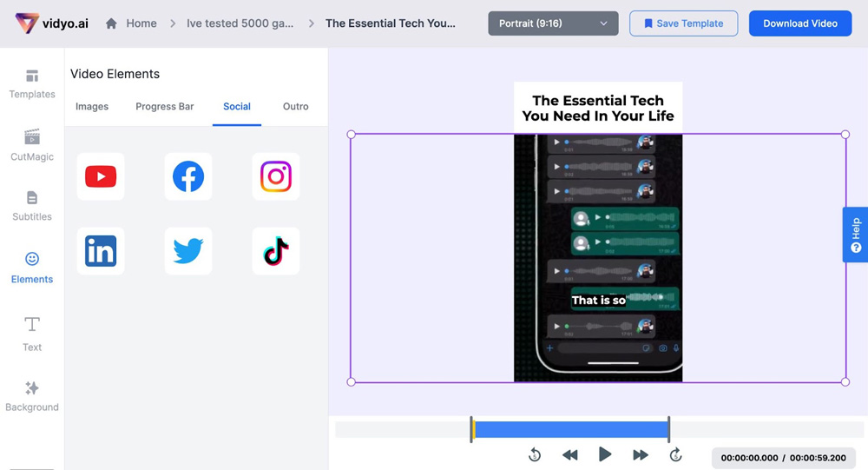Skip forward 5 seconds icon
868x470 pixels.
675,455
